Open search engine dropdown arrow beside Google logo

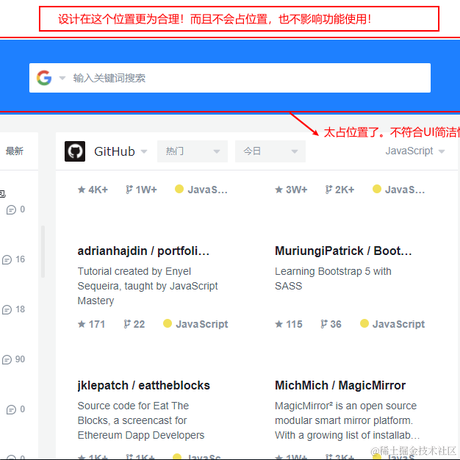click(62, 78)
